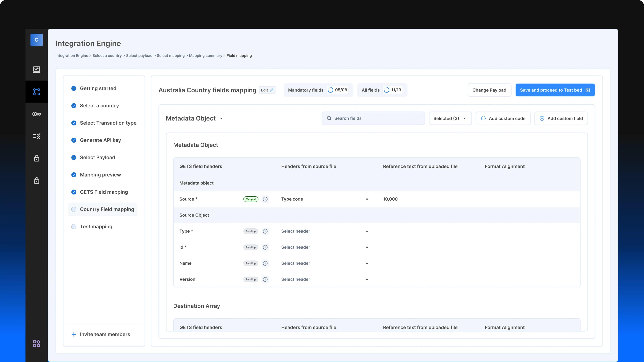Image resolution: width=644 pixels, height=362 pixels.
Task: Click the info icon beside Source field
Action: click(x=265, y=199)
